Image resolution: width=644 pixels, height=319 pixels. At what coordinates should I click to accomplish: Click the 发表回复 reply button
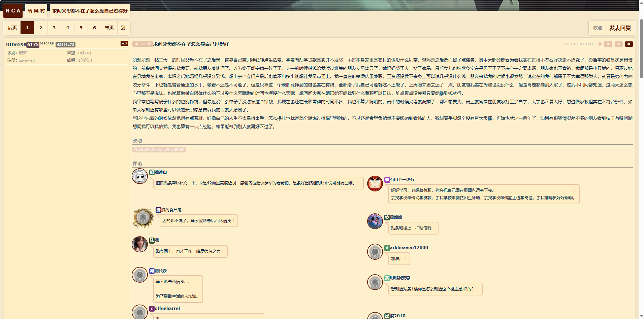620,28
